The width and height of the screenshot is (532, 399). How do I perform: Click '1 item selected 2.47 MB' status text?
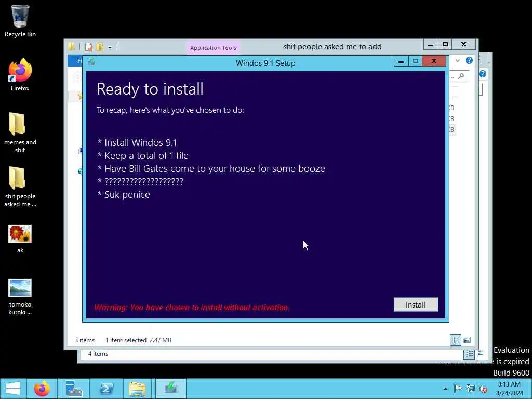pos(138,340)
